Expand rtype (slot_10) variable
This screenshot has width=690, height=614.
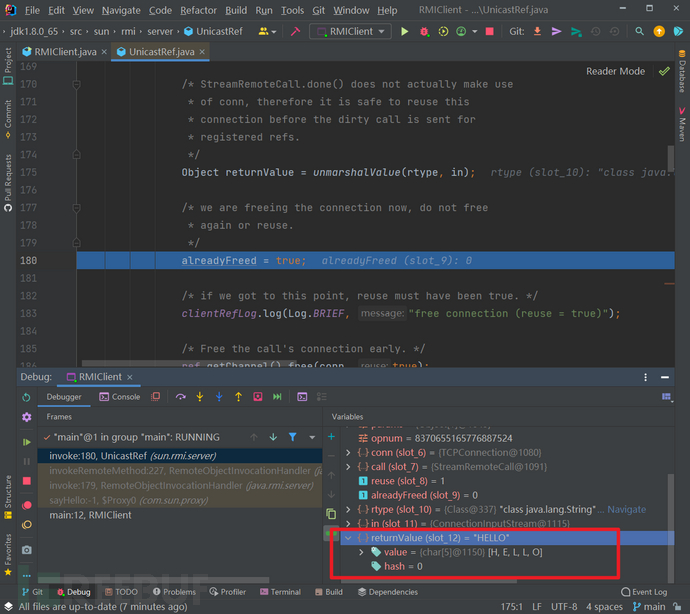click(x=348, y=509)
